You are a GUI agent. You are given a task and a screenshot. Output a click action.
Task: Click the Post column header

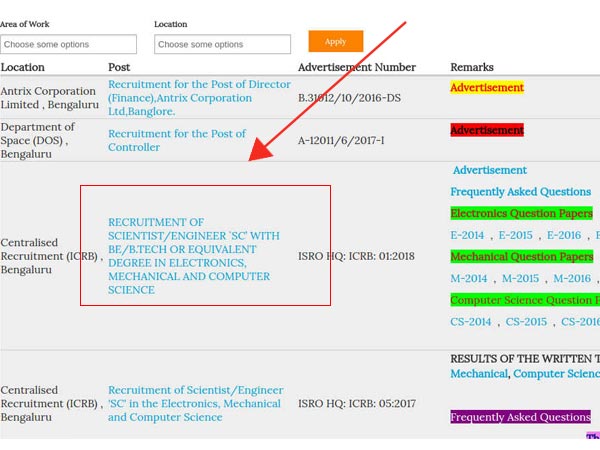click(x=119, y=67)
